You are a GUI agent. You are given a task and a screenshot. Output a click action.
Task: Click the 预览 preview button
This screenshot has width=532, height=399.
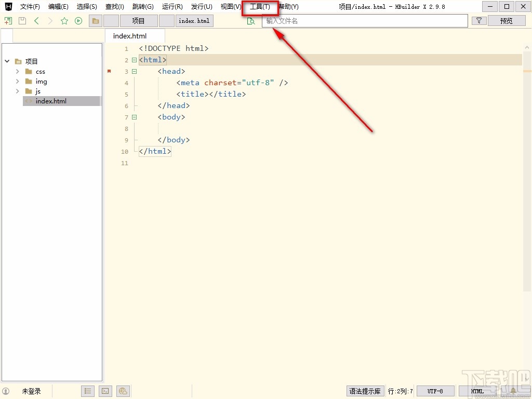click(506, 21)
